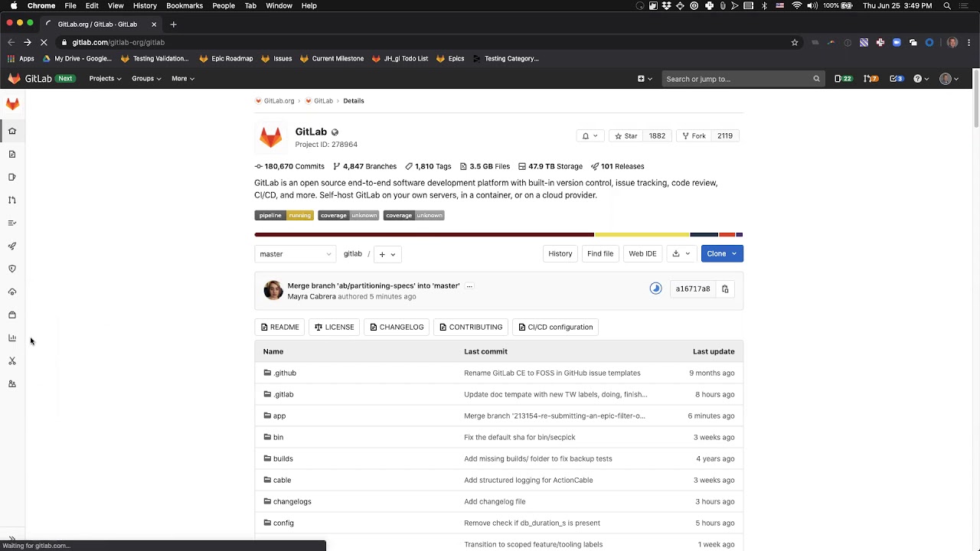Open the macOS Spotlight search icon
Image resolution: width=980 pixels, height=551 pixels.
947,5
